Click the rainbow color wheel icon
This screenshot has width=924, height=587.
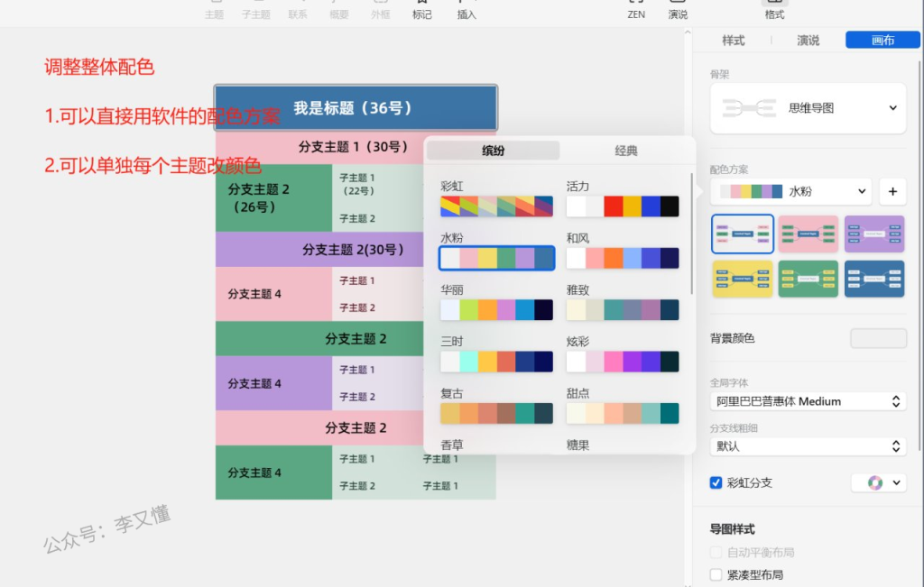tap(874, 482)
